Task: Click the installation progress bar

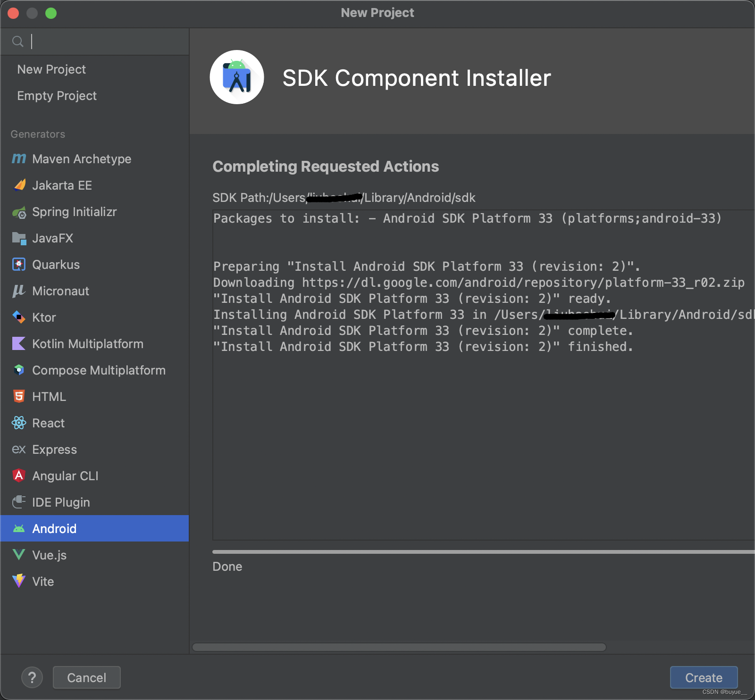Action: click(483, 552)
